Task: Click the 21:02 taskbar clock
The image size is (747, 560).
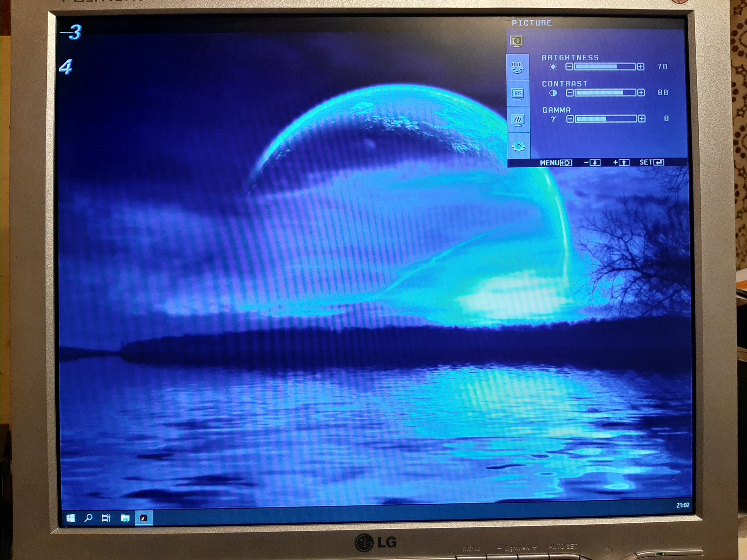Action: click(682, 505)
